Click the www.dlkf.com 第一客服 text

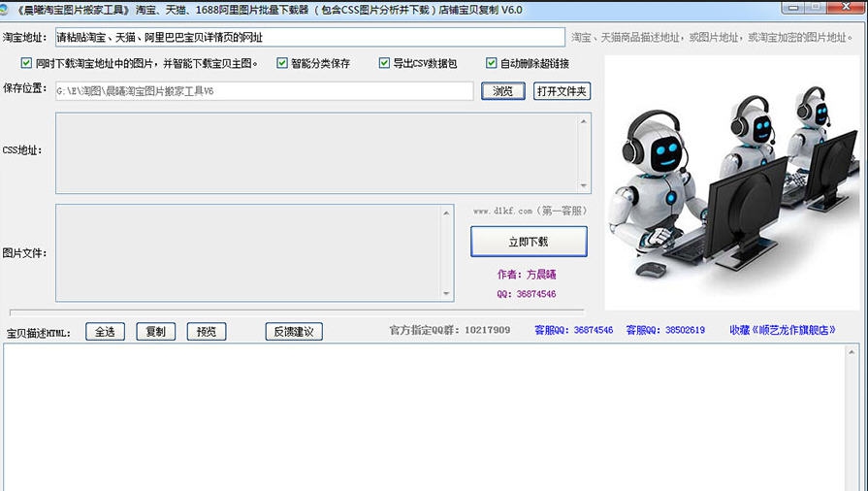(x=530, y=211)
